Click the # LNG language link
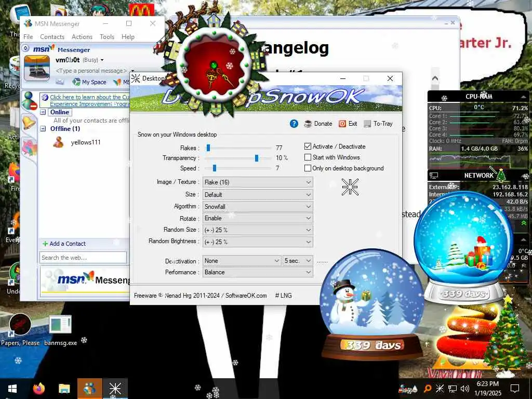Screen dimensions: 532x399 283,296
